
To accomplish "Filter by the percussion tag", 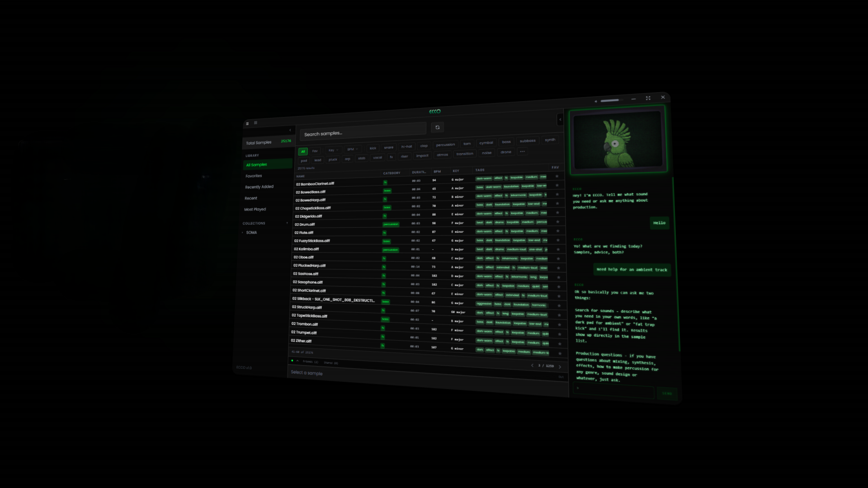I will [x=445, y=145].
